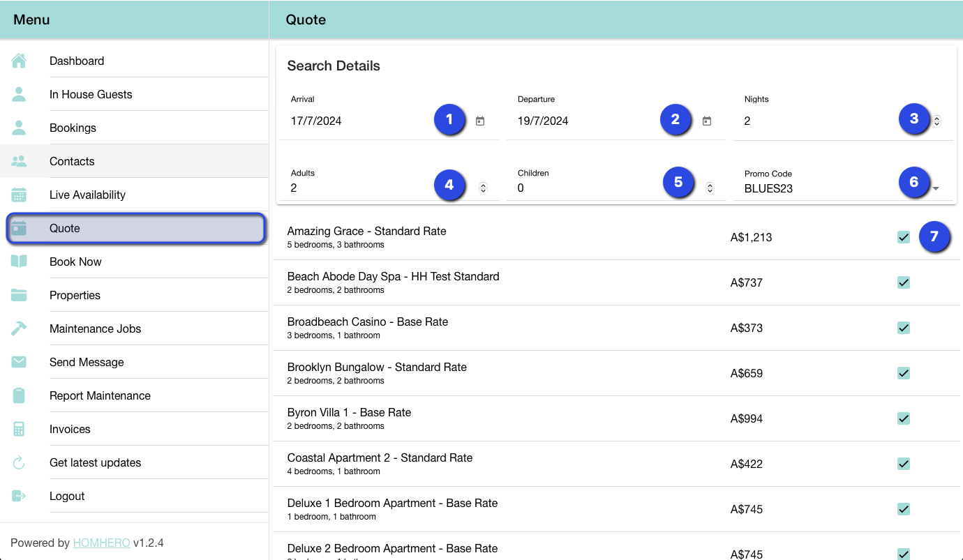The width and height of the screenshot is (963, 560).
Task: Open the Arrival date calendar picker
Action: pyautogui.click(x=480, y=121)
